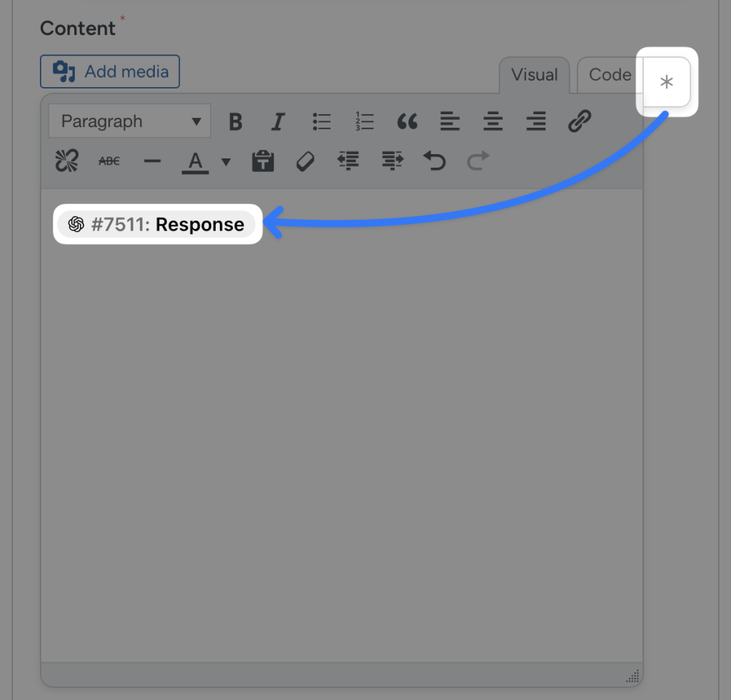The image size is (731, 700).
Task: Select the Visual editing tab
Action: tap(534, 75)
